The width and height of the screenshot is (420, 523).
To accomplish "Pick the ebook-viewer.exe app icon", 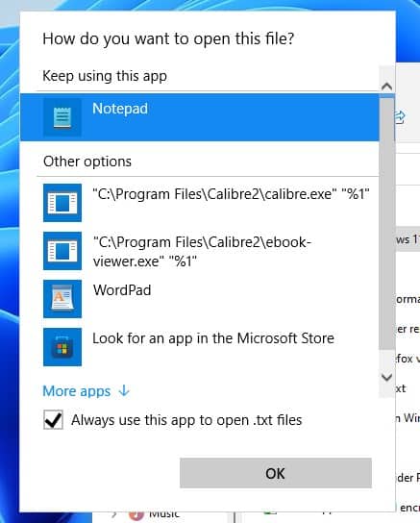I will [x=62, y=251].
